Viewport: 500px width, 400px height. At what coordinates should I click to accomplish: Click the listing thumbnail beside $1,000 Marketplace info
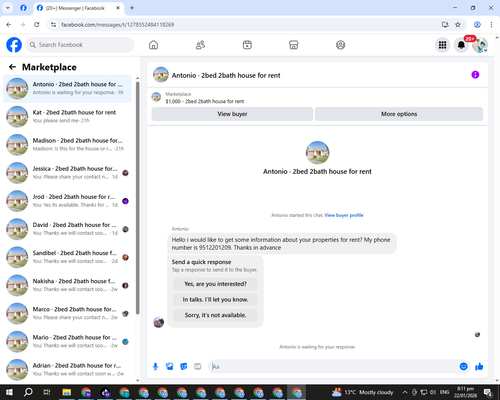click(156, 97)
